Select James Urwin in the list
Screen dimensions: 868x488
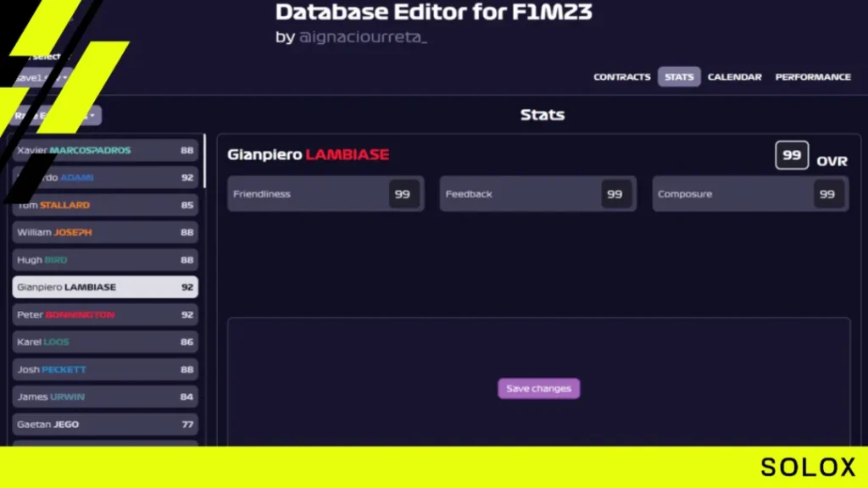[105, 396]
